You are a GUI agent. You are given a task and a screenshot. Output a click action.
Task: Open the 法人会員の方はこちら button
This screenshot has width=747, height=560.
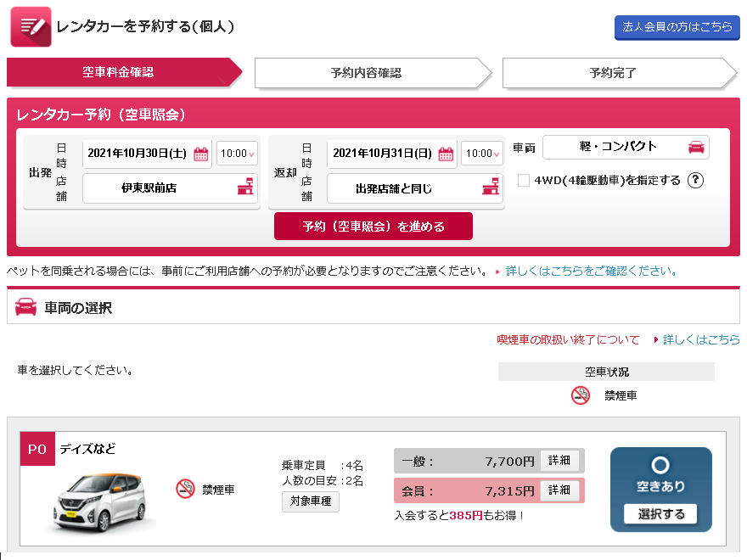(x=677, y=27)
